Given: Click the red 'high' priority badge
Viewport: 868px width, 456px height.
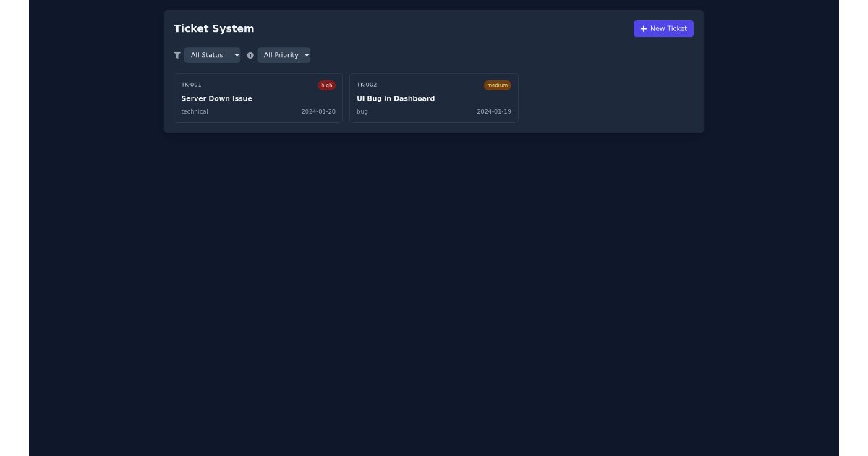Looking at the screenshot, I should click(326, 85).
